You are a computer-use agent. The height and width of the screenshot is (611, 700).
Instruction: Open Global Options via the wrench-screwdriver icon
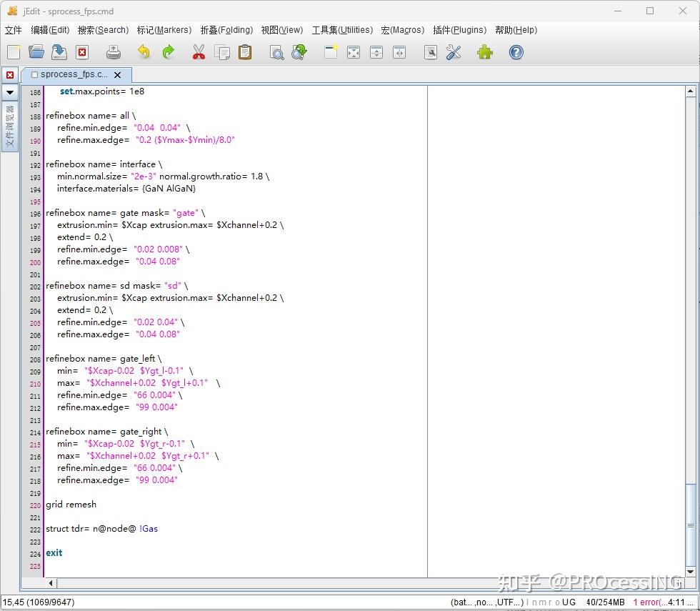pos(454,52)
